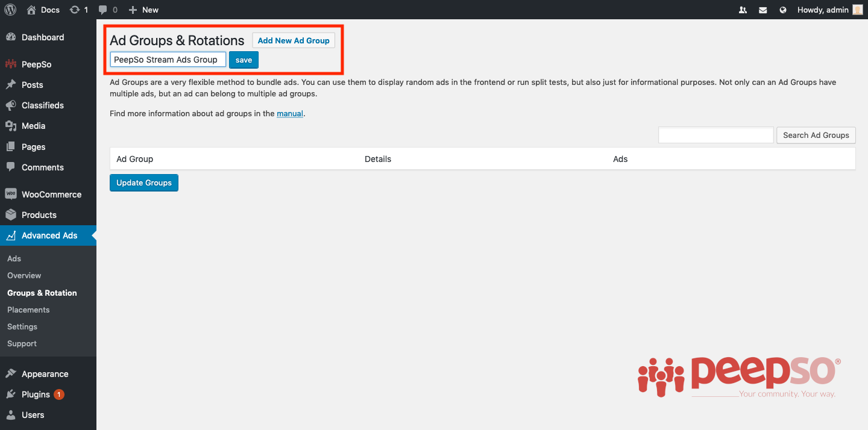The width and height of the screenshot is (868, 430).
Task: Click the Media sidebar icon
Action: tap(11, 126)
